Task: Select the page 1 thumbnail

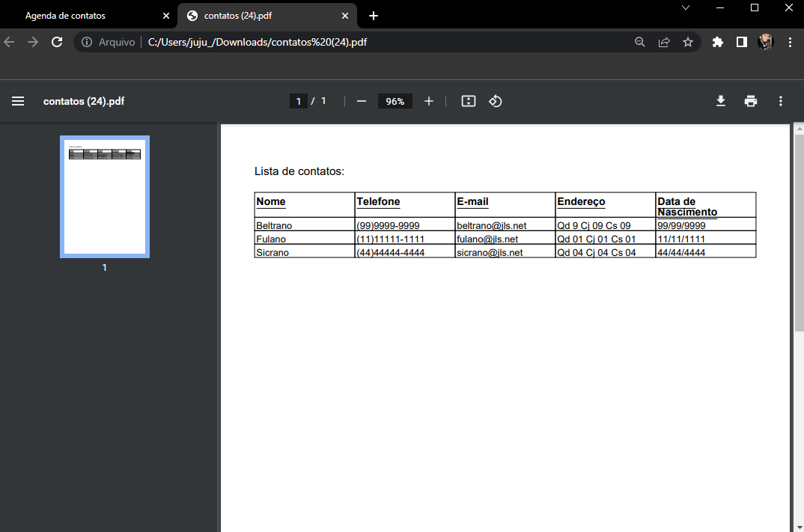Action: click(104, 196)
